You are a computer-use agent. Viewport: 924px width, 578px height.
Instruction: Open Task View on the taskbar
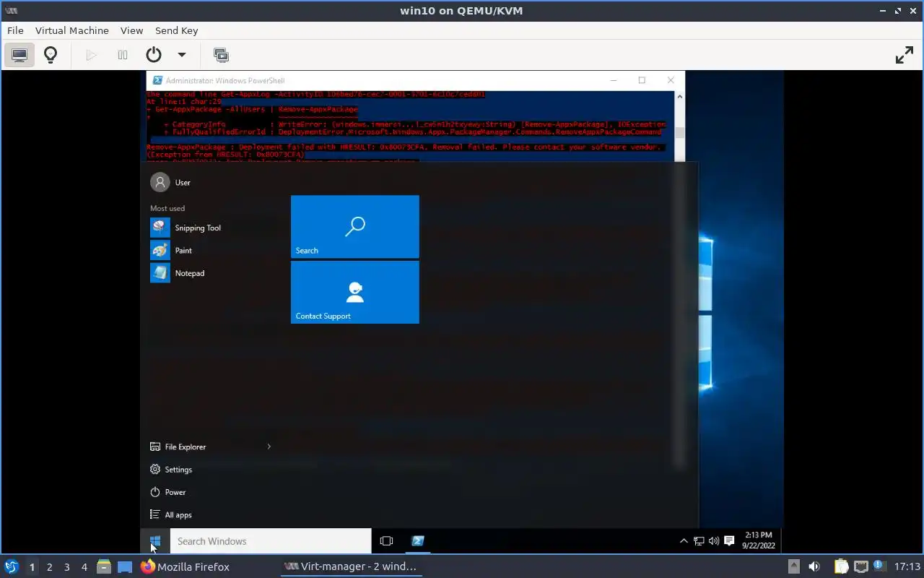tap(386, 540)
